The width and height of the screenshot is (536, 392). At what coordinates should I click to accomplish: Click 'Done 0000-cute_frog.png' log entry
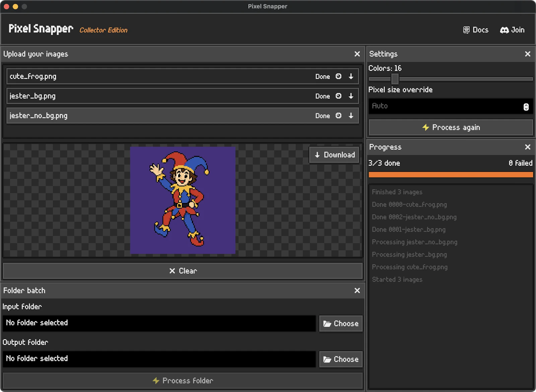pyautogui.click(x=409, y=204)
